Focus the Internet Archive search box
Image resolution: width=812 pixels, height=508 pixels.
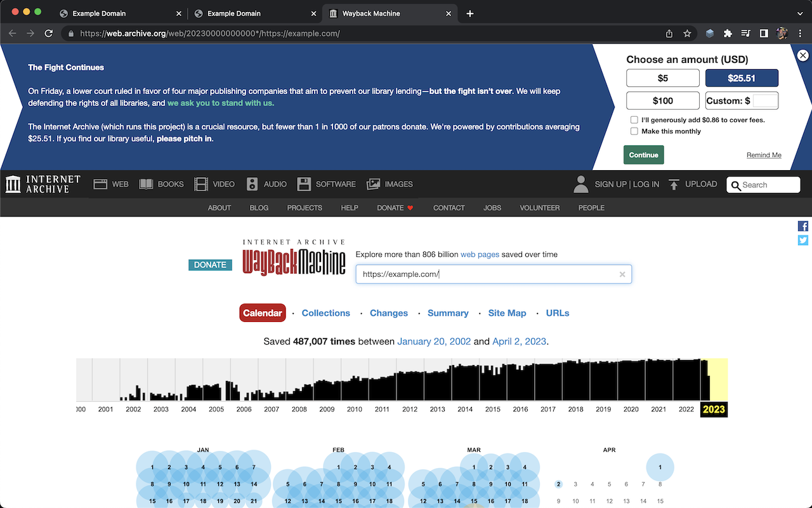763,185
